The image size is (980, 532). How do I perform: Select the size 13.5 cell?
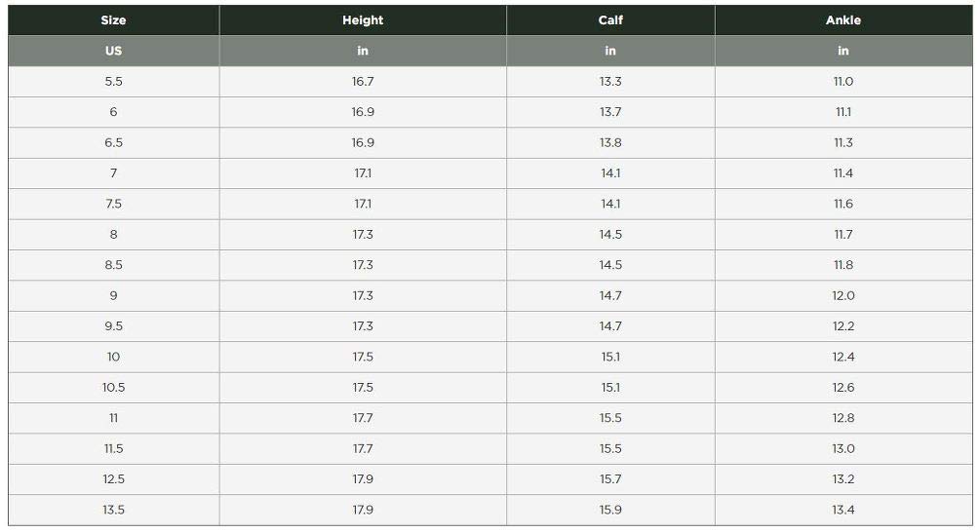113,510
